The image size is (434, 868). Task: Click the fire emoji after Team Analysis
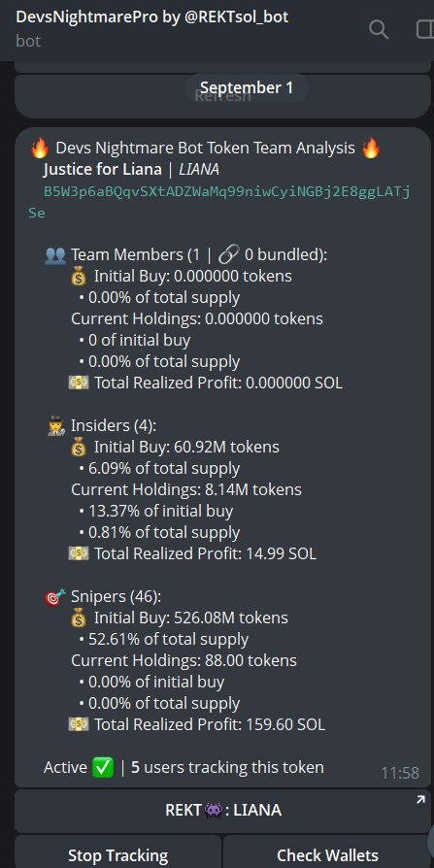coord(371,149)
